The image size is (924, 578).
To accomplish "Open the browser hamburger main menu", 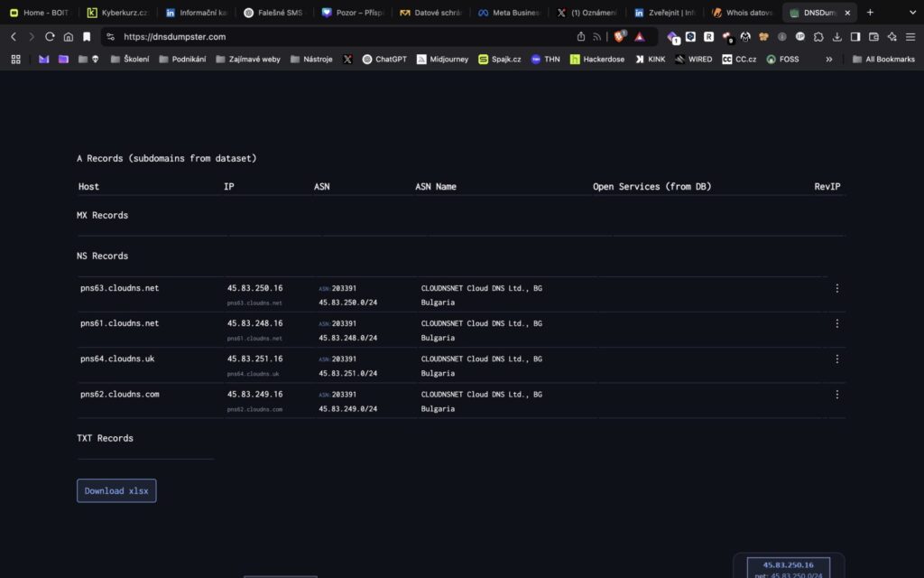I will point(910,36).
